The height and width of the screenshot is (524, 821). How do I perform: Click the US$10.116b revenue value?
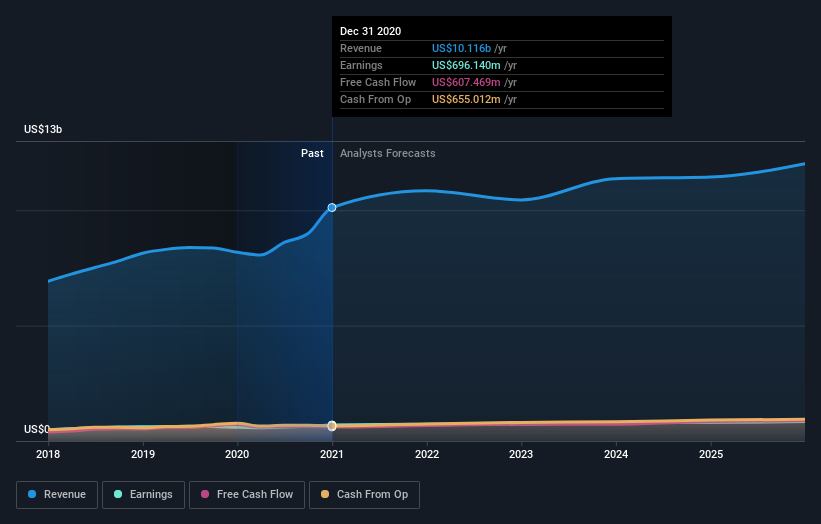(461, 48)
